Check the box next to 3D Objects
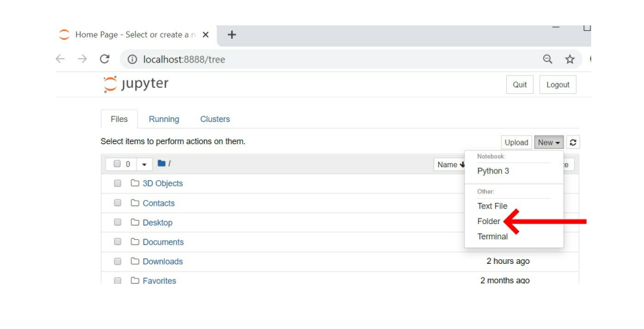Viewport: 644px width, 329px height. [x=117, y=183]
